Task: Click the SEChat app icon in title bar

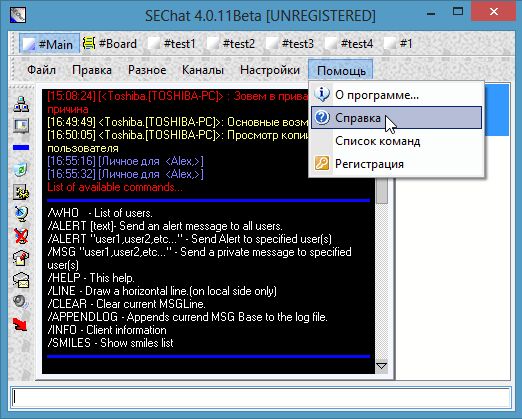Action: 18,15
